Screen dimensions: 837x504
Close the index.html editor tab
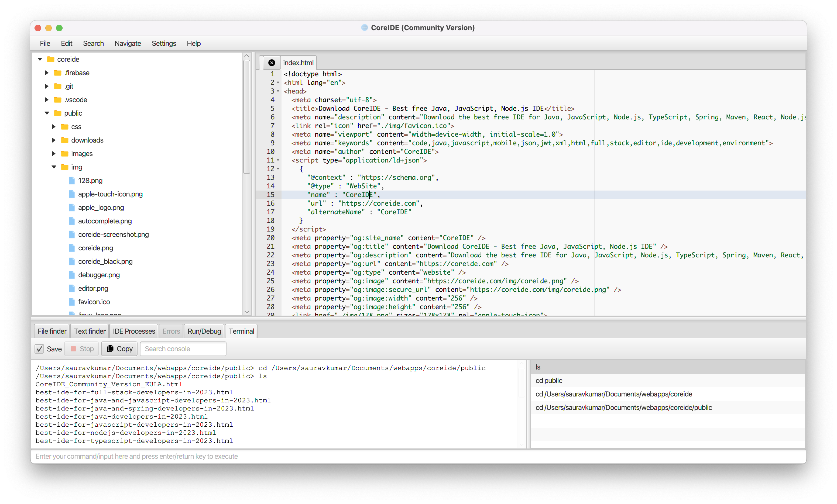click(272, 63)
